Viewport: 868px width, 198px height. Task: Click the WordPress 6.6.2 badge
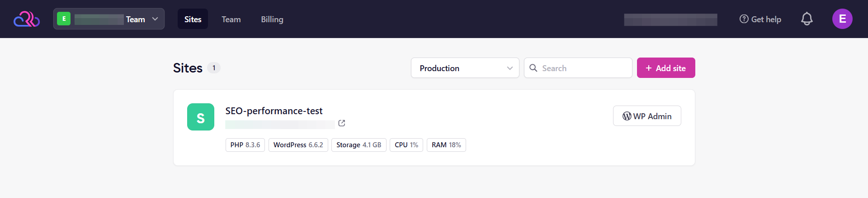[298, 145]
